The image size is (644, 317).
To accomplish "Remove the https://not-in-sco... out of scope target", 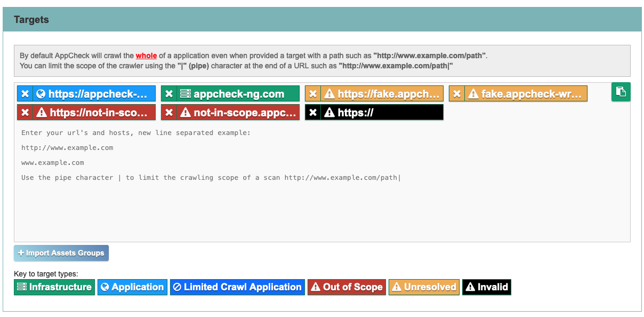I will 25,113.
